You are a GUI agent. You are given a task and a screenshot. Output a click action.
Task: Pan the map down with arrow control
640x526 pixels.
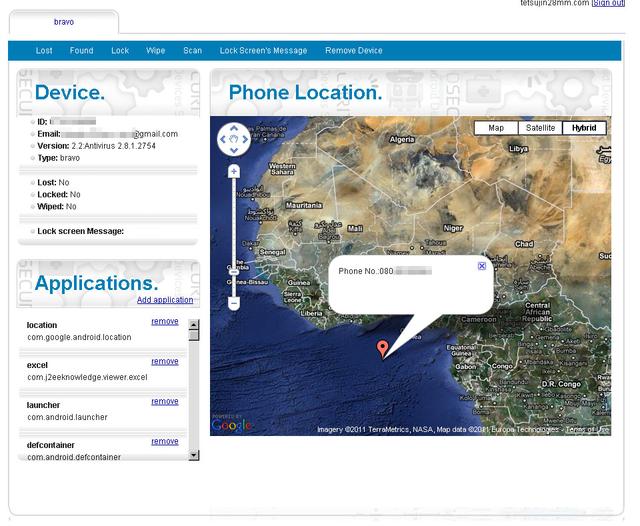point(234,151)
